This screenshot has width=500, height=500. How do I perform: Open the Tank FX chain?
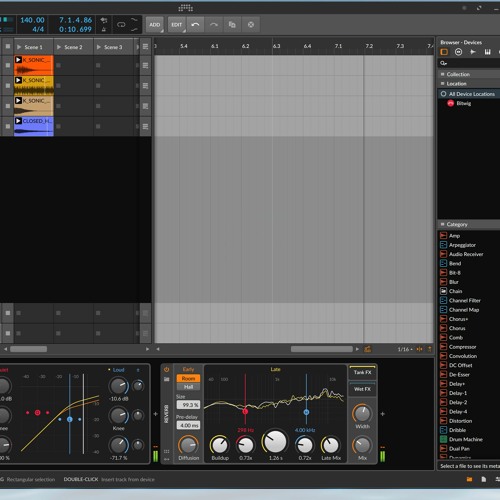click(x=362, y=372)
